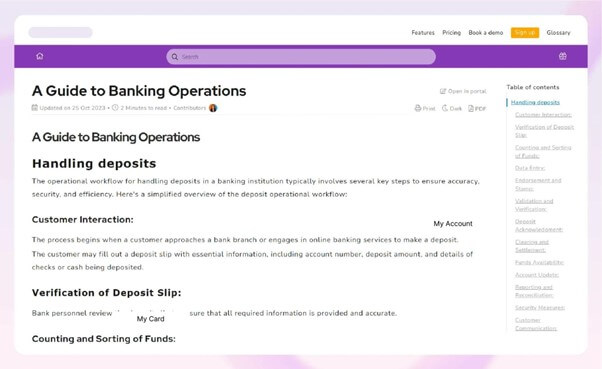This screenshot has height=369, width=602.
Task: Jump to Funds Availability section
Action: click(539, 262)
